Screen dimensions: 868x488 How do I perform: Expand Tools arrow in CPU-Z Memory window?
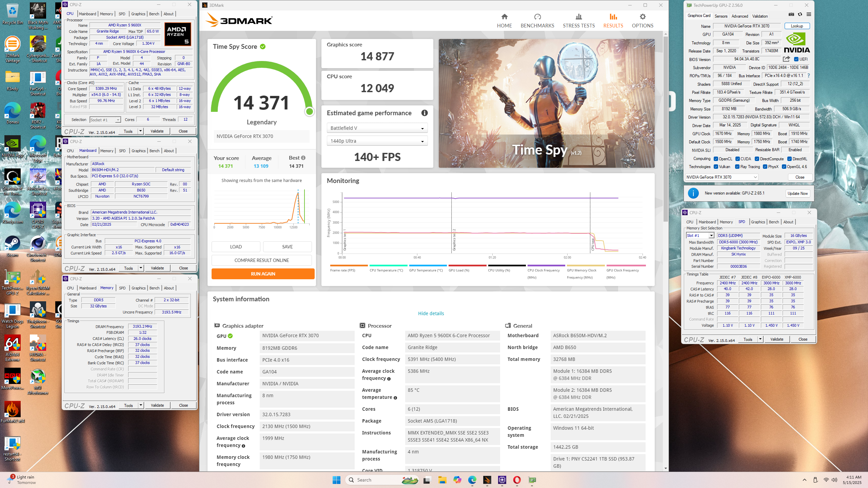(x=141, y=405)
